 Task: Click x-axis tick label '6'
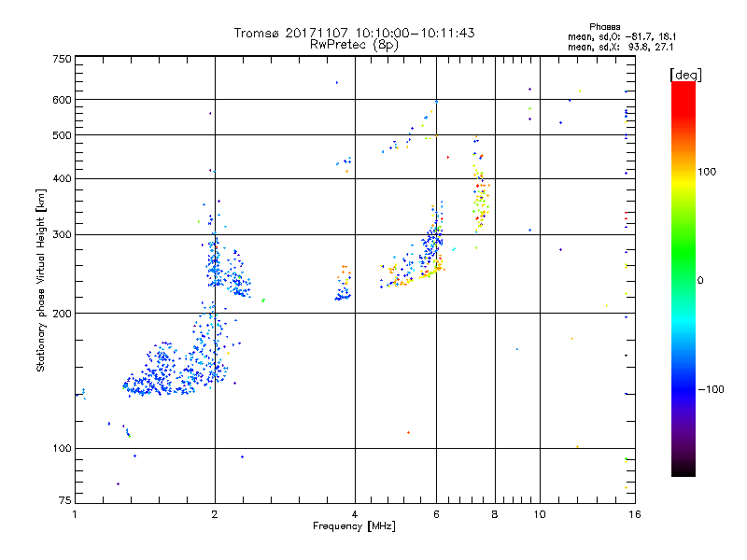coord(436,514)
